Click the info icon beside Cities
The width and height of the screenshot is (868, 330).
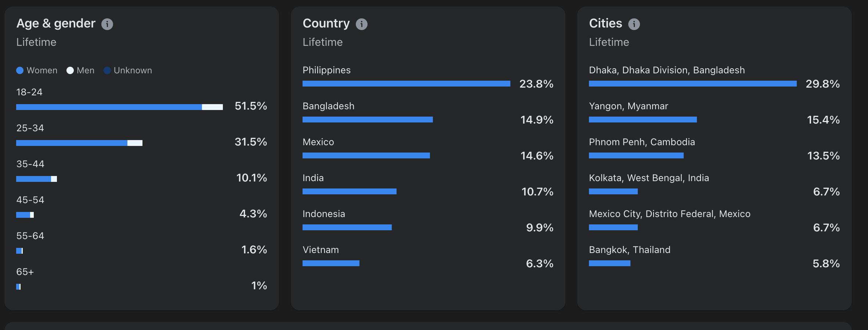tap(634, 24)
